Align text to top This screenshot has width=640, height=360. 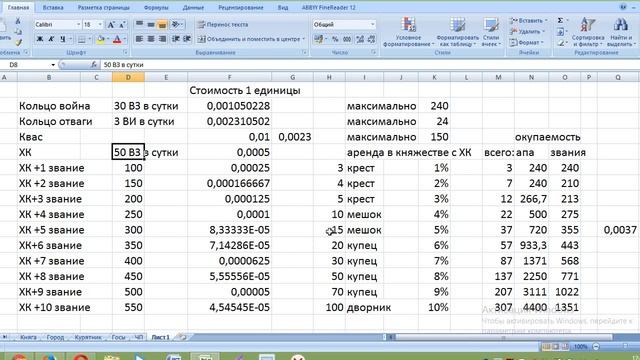140,24
